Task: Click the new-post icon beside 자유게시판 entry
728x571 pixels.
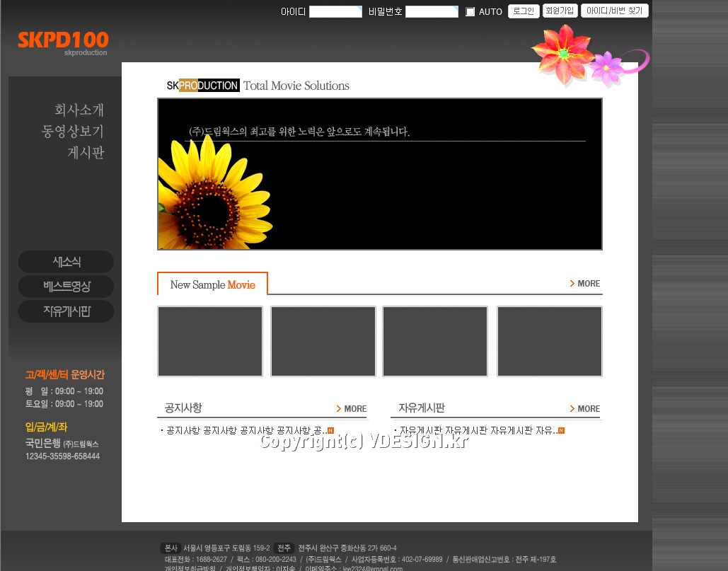Action: tap(561, 431)
